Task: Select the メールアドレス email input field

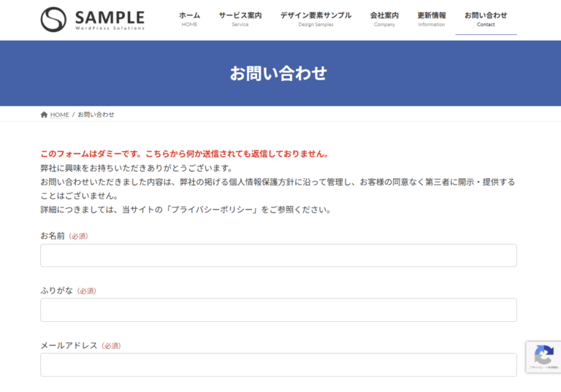Action: pos(278,365)
